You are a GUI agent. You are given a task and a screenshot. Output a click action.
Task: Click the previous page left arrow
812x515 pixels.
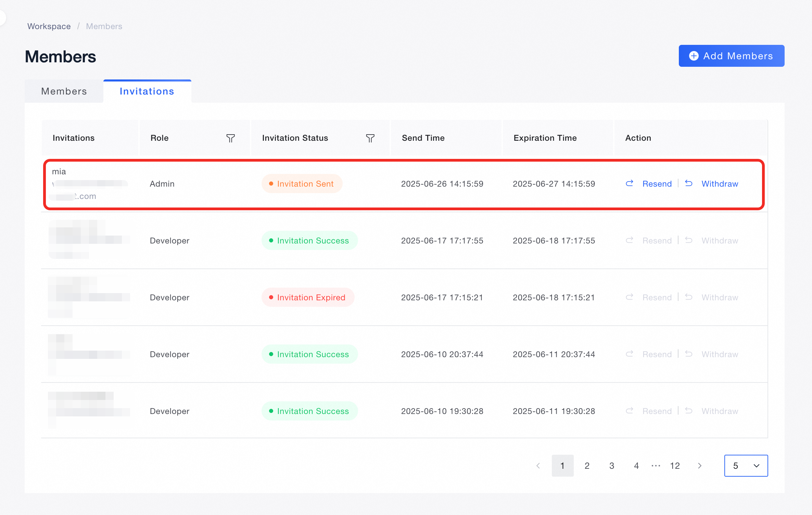(x=538, y=466)
